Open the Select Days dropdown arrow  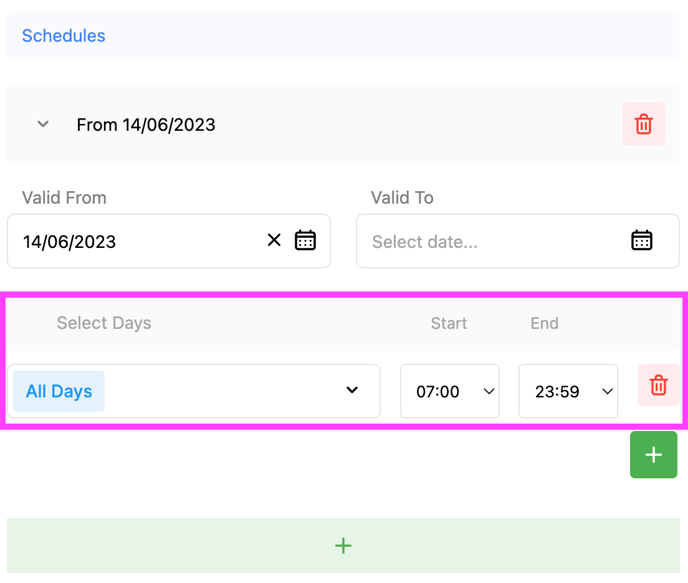coord(352,390)
